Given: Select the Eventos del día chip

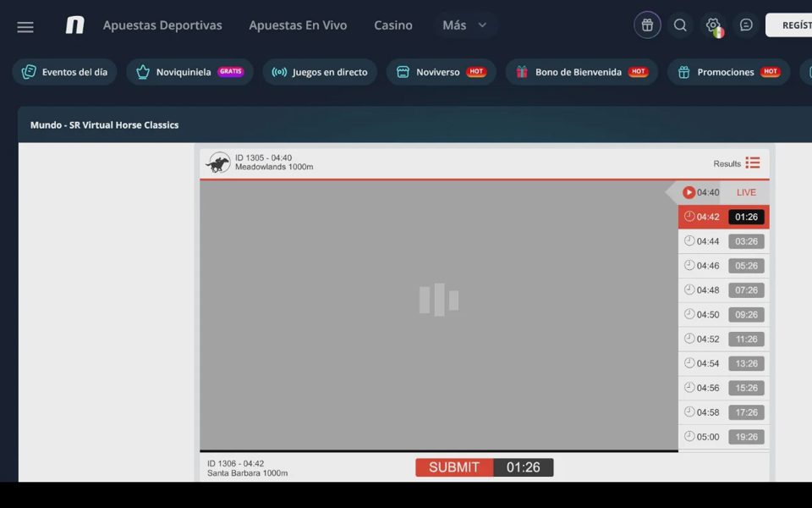Looking at the screenshot, I should pyautogui.click(x=65, y=72).
